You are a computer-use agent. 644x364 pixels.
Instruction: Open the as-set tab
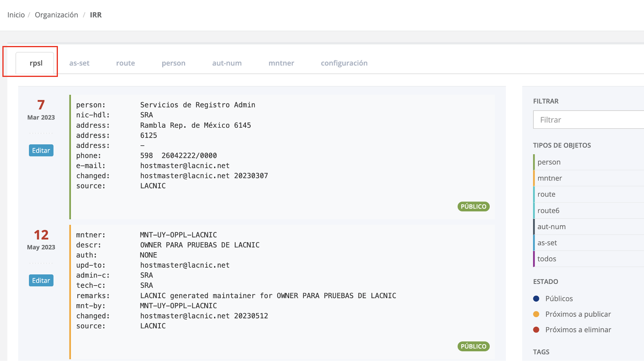[79, 63]
